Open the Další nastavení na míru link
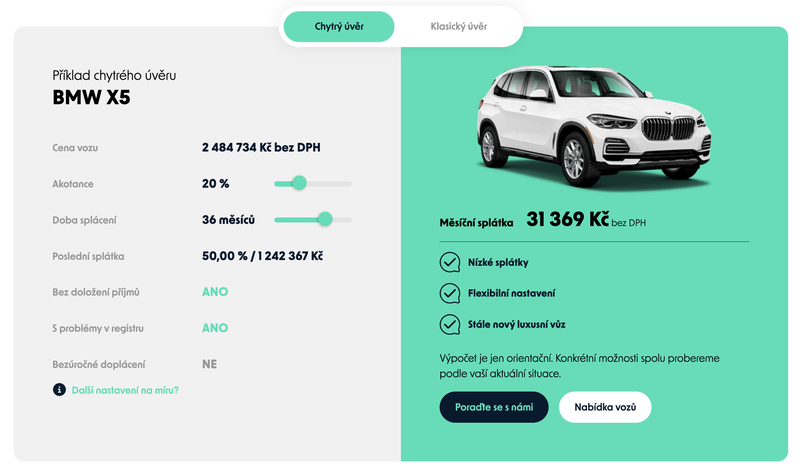Screen dimensions: 800x470 125,389
